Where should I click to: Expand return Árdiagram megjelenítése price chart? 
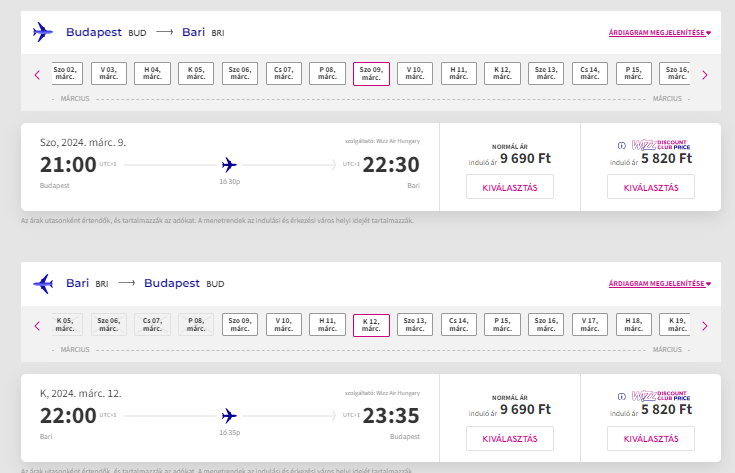tap(660, 284)
